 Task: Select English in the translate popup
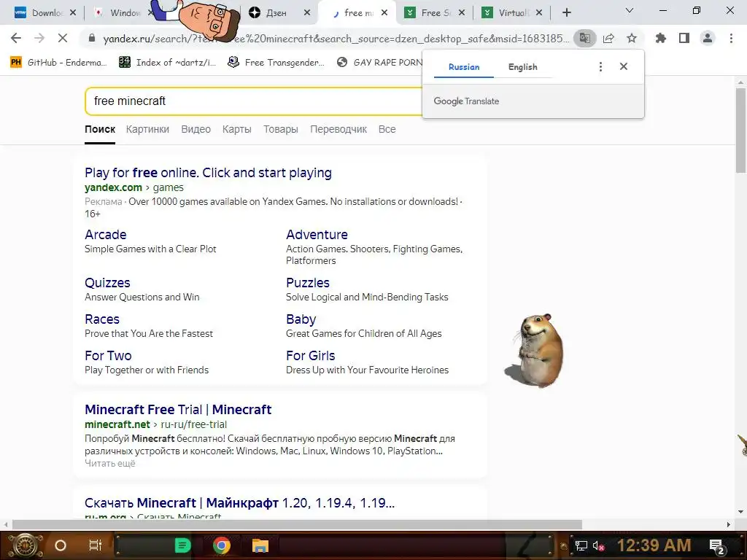(522, 67)
